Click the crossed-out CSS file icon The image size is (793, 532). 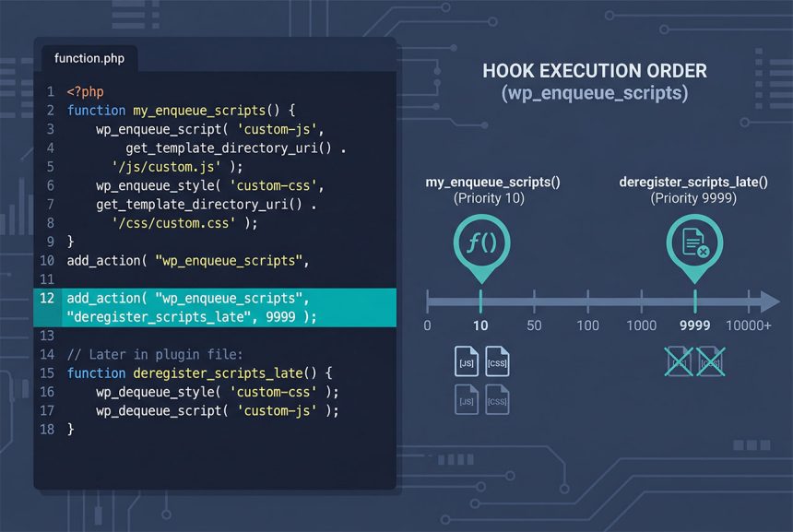point(711,361)
